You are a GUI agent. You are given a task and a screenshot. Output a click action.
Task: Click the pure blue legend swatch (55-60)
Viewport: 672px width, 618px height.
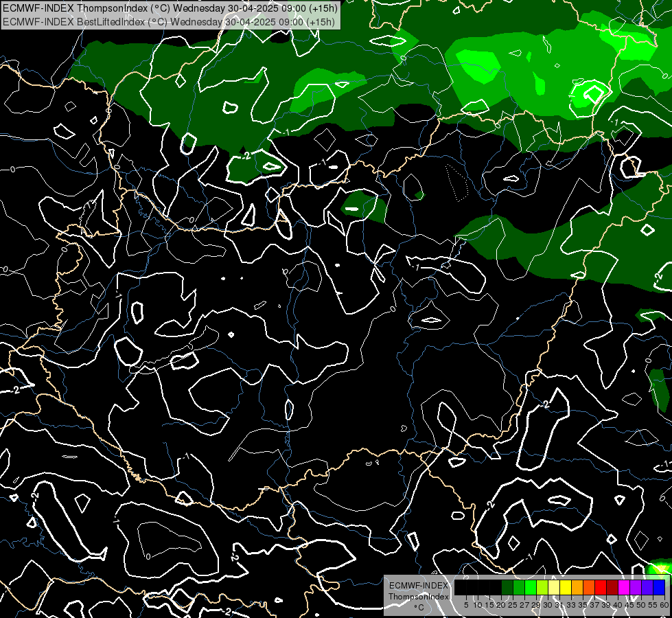coord(659,588)
